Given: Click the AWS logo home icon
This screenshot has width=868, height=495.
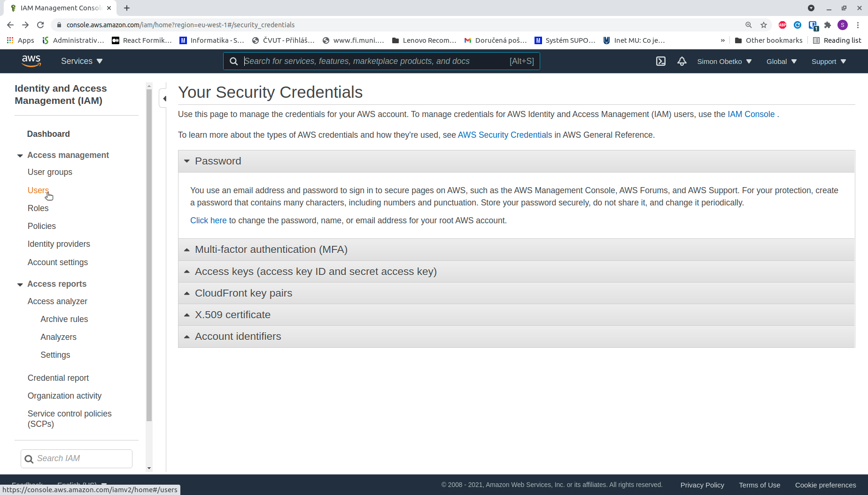Looking at the screenshot, I should pyautogui.click(x=31, y=61).
